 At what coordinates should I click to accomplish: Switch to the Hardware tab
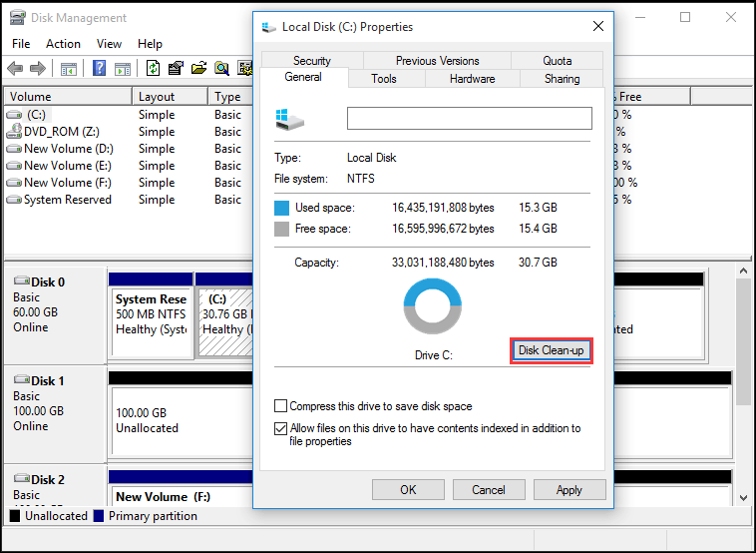point(473,79)
